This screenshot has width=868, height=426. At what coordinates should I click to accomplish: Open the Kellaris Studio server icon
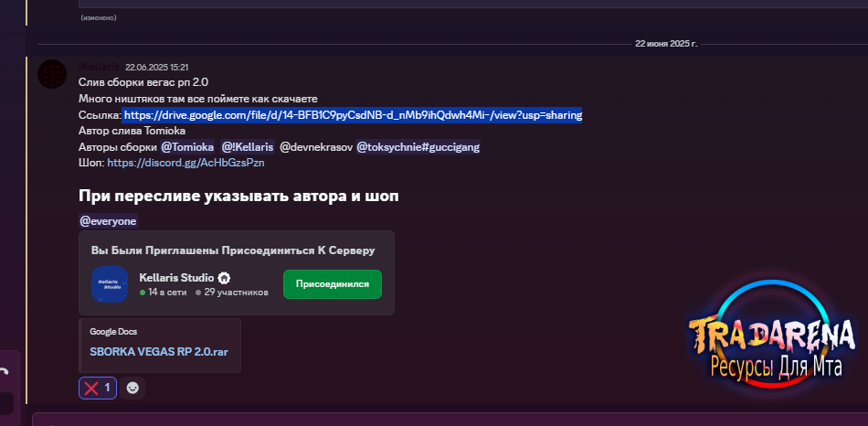[110, 284]
